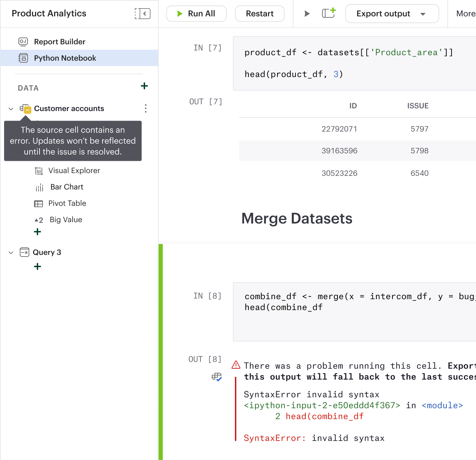Image resolution: width=476 pixels, height=460 pixels.
Task: Click the Visual Explorer icon
Action: pyautogui.click(x=39, y=171)
